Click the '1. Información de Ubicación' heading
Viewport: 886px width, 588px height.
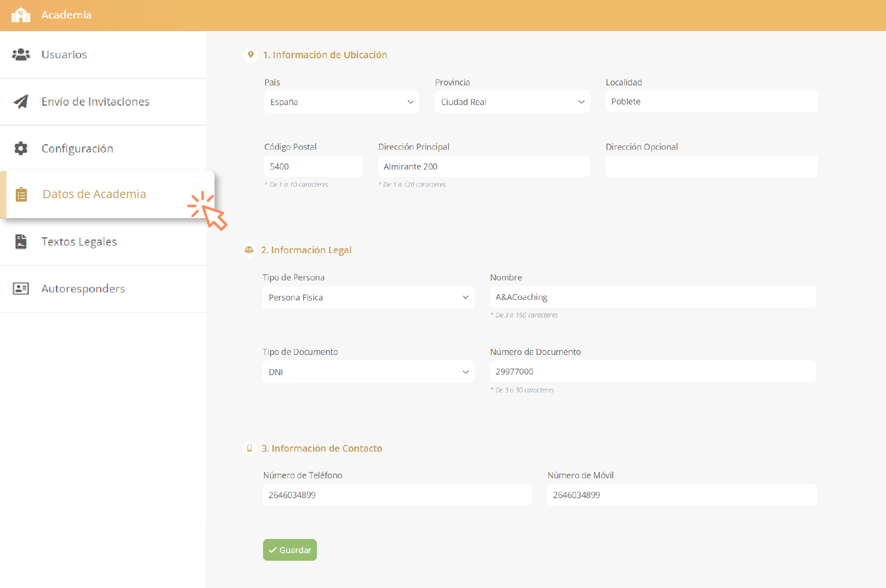click(x=325, y=55)
